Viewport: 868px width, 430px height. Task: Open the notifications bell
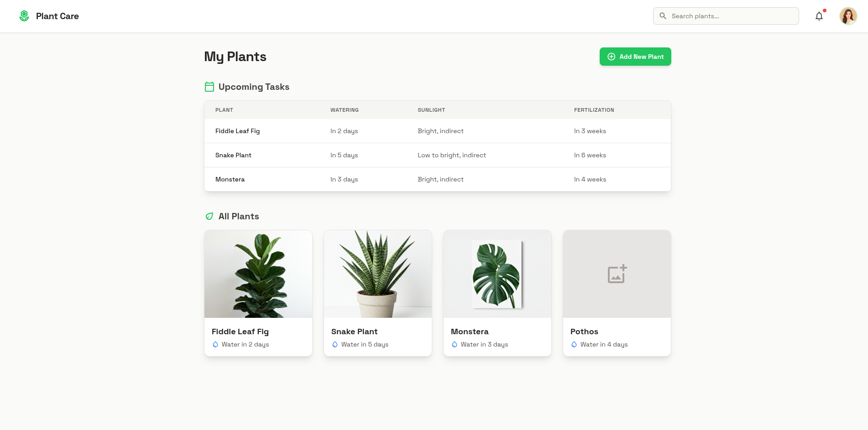click(819, 16)
